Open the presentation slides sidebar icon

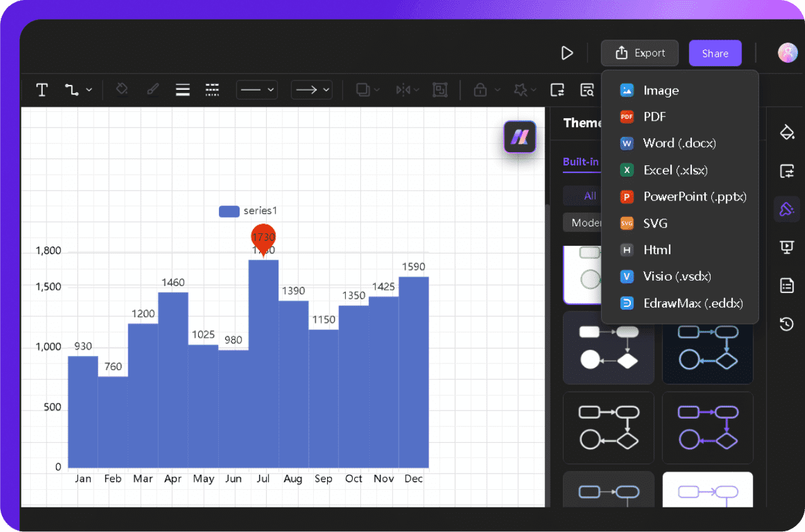[787, 247]
